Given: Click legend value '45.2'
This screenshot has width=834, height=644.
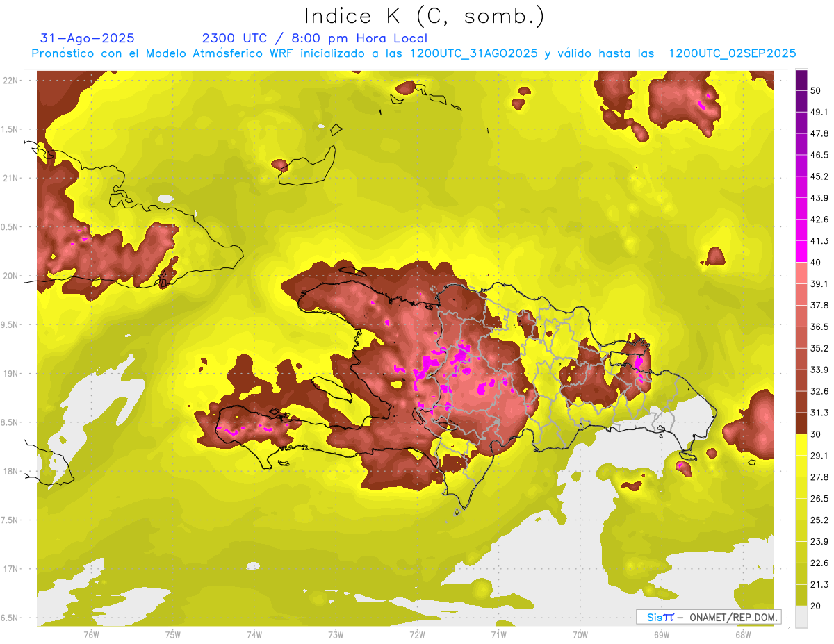Looking at the screenshot, I should (819, 176).
